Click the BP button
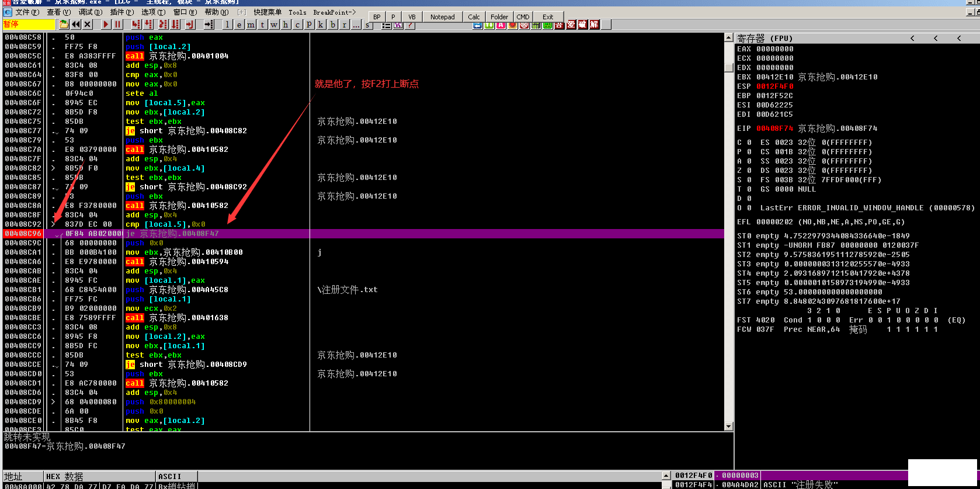The height and width of the screenshot is (489, 980). tap(377, 16)
